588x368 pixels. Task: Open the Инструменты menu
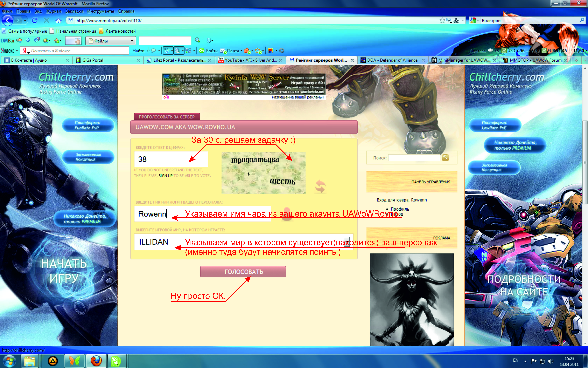coord(101,11)
